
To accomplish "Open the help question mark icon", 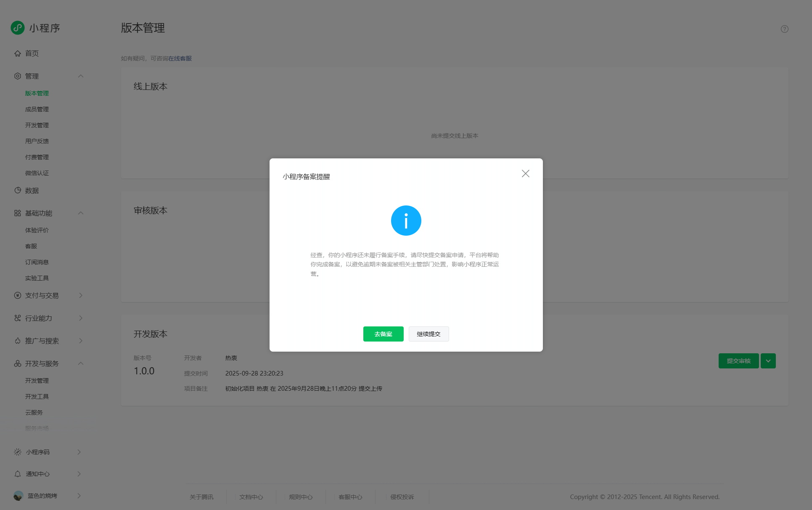I will pyautogui.click(x=785, y=29).
